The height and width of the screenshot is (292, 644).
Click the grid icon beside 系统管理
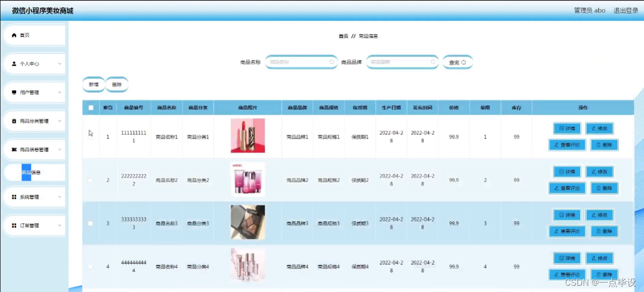[14, 197]
